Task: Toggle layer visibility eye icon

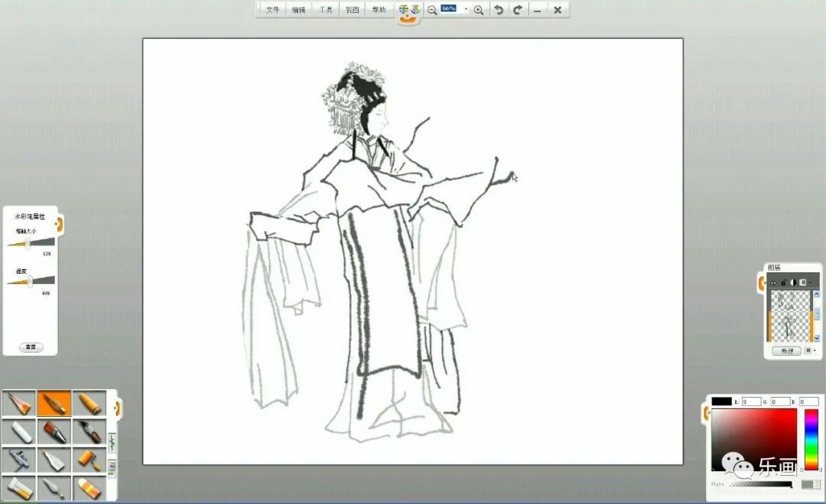Action: [x=773, y=283]
